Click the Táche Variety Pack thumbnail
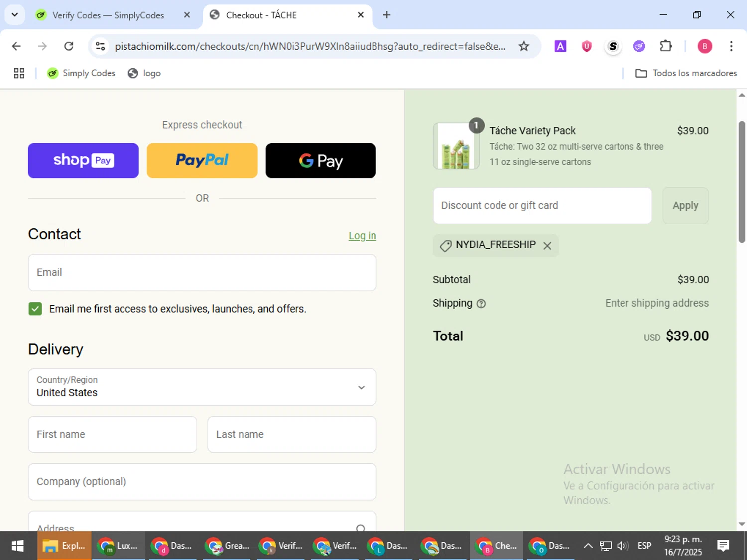This screenshot has width=747, height=560. (456, 146)
